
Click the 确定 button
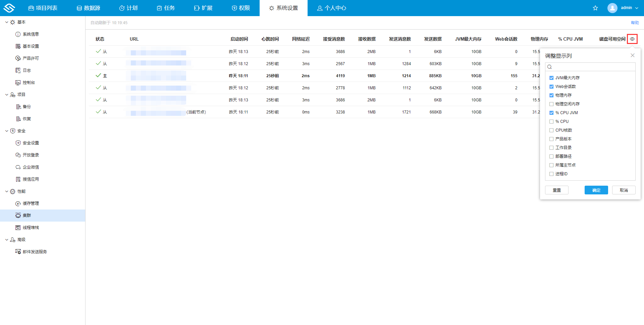click(x=596, y=190)
